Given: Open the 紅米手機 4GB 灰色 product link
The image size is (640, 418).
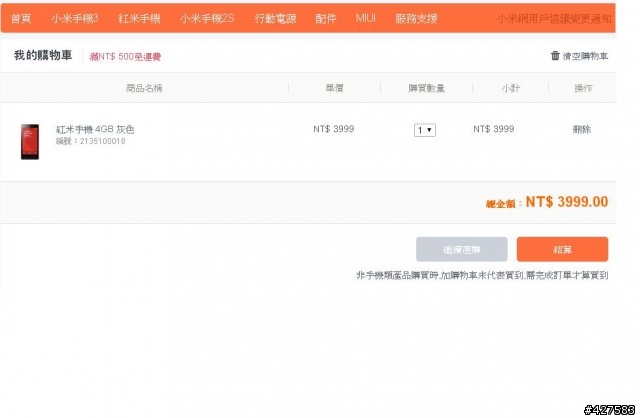Looking at the screenshot, I should pos(95,129).
